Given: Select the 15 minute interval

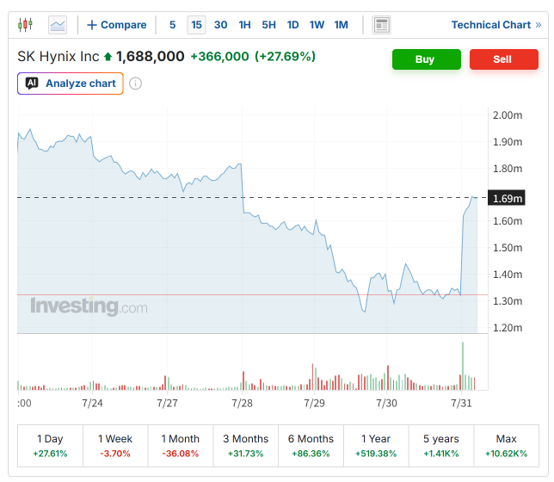Looking at the screenshot, I should [196, 25].
